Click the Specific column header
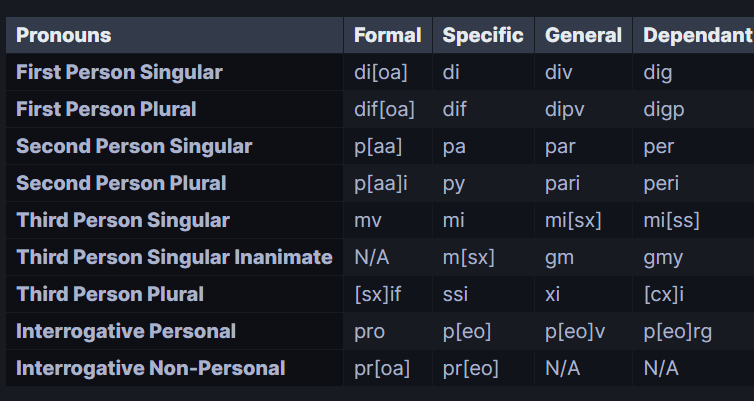 483,36
